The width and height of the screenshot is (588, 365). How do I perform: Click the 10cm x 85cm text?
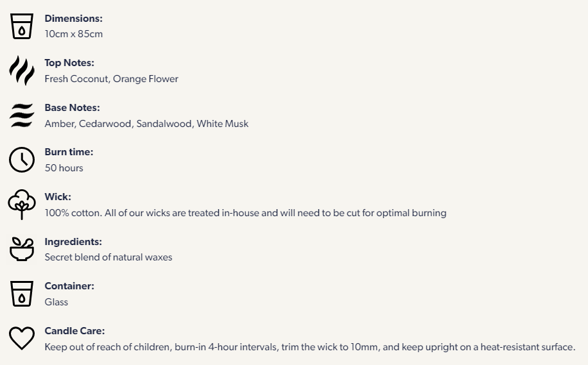[x=73, y=34]
